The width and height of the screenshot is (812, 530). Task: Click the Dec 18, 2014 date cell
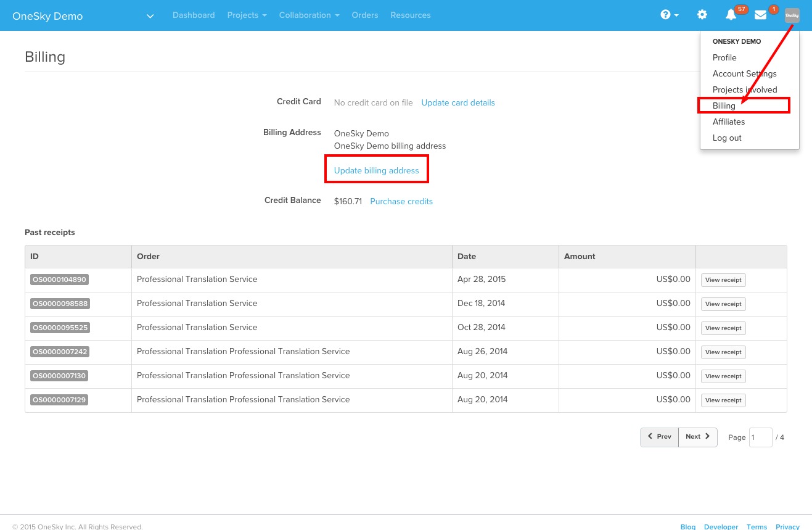[x=505, y=304]
